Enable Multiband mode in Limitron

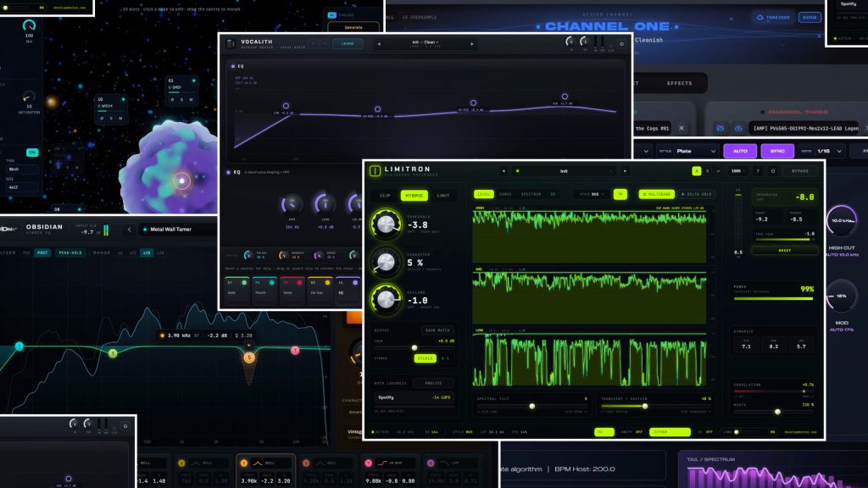[656, 194]
